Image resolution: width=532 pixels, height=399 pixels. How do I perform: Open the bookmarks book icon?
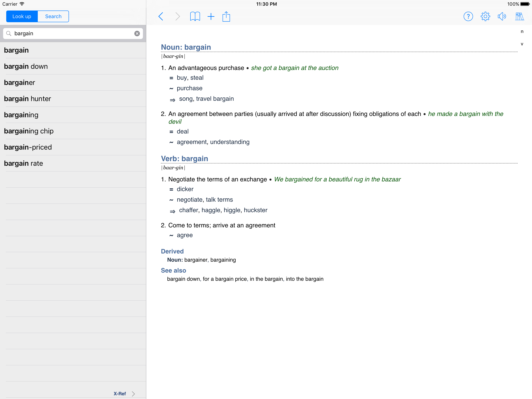(195, 16)
